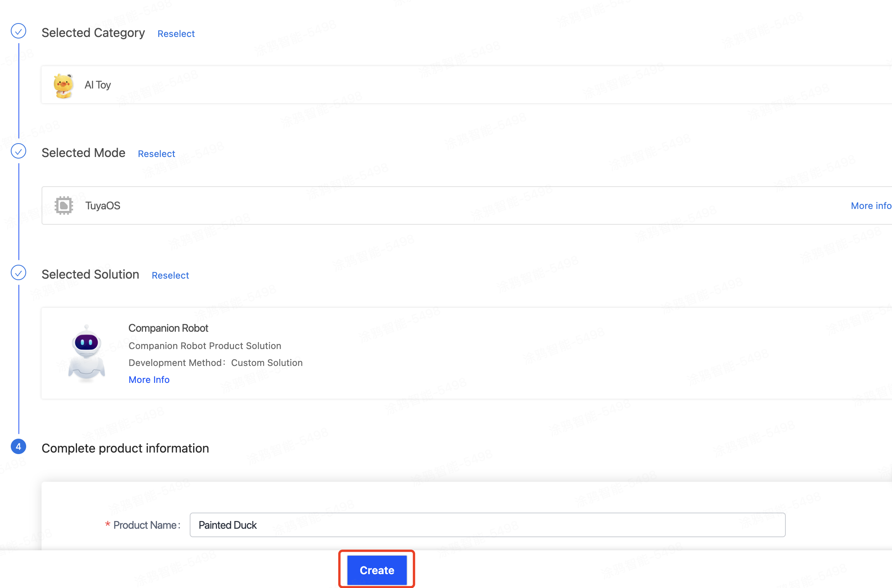This screenshot has width=892, height=588.
Task: Focus the Product Name input field
Action: point(487,525)
